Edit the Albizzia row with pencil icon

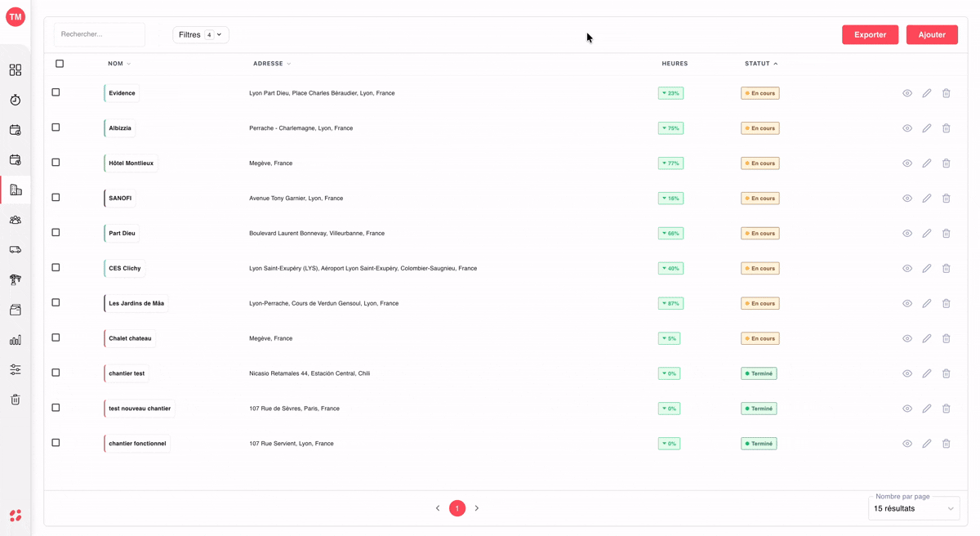[927, 128]
